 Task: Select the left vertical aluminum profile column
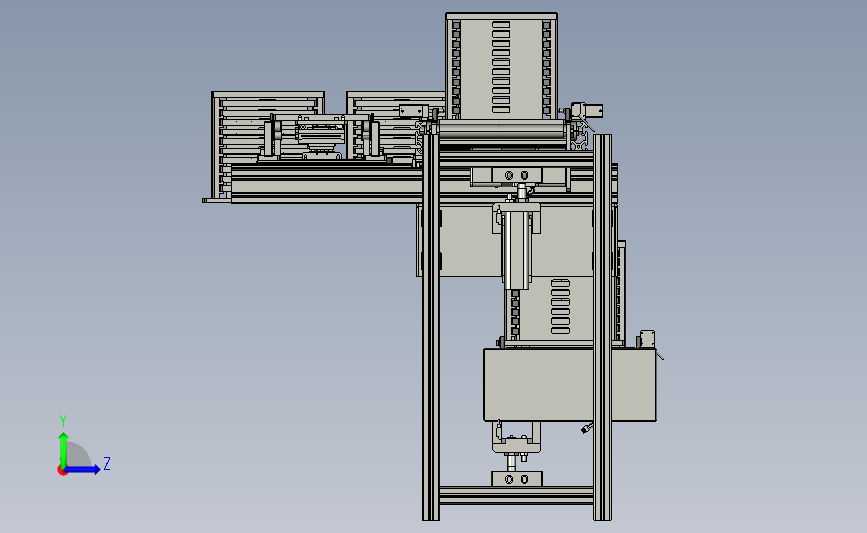tap(431, 326)
